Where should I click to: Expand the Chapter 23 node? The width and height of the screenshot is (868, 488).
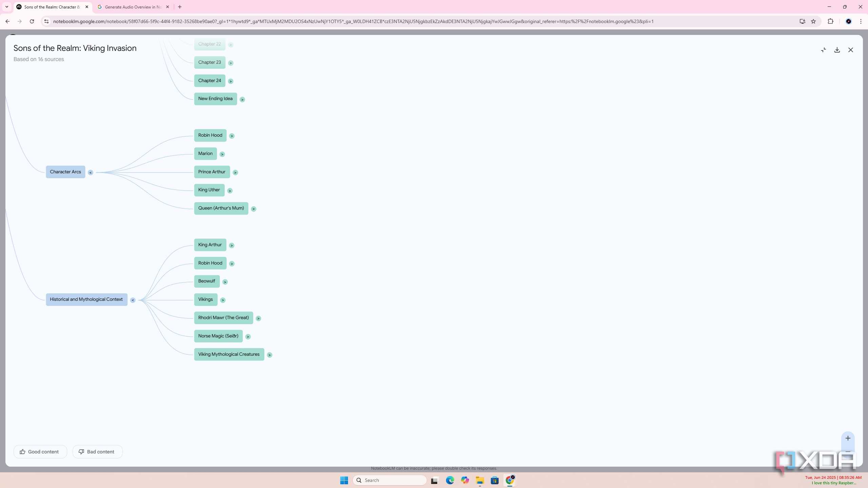coord(231,63)
